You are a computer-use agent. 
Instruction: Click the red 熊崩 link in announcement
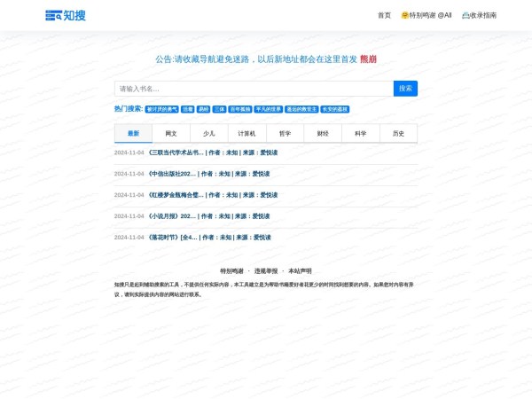click(368, 59)
